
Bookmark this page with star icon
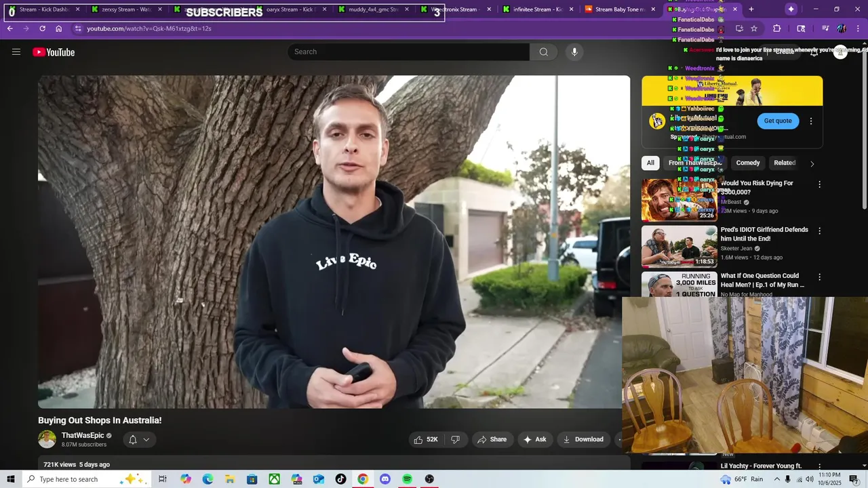click(x=753, y=28)
